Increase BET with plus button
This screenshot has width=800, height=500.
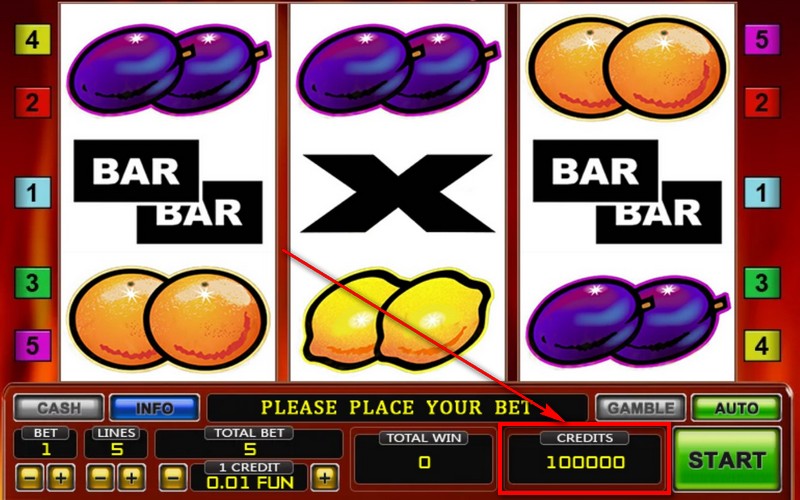[61, 478]
